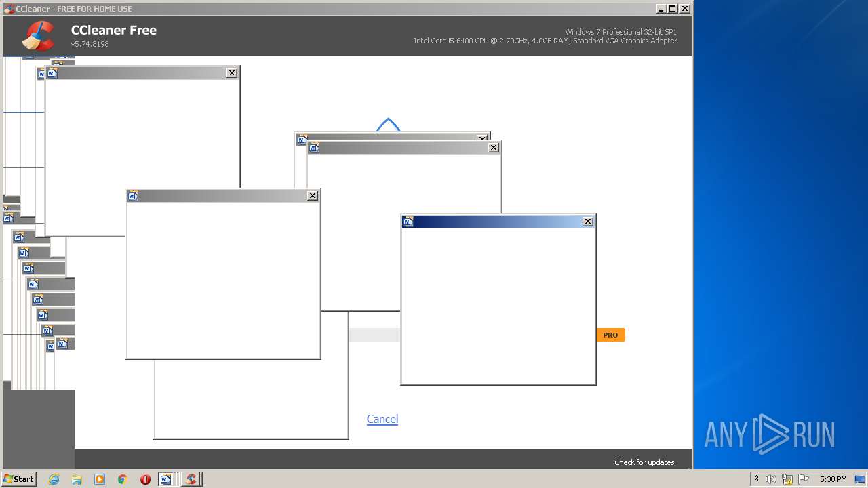Open the network status tray icon
The image size is (868, 488).
(x=787, y=479)
